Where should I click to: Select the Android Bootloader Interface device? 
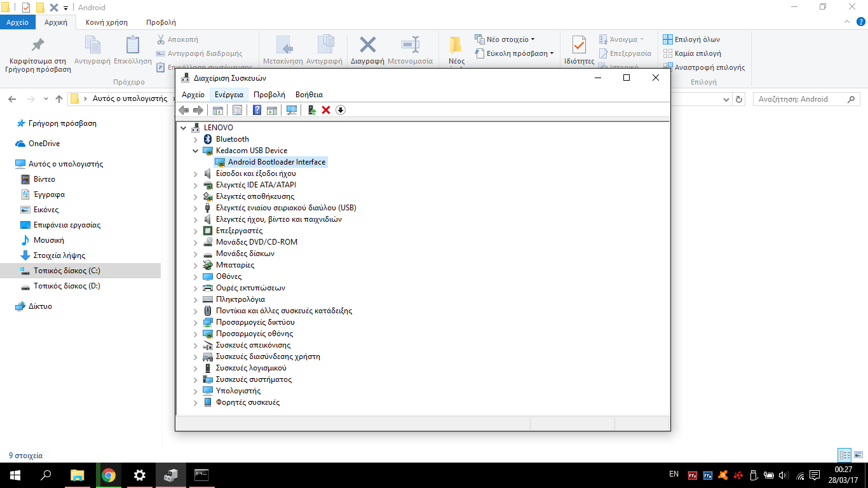tap(276, 162)
